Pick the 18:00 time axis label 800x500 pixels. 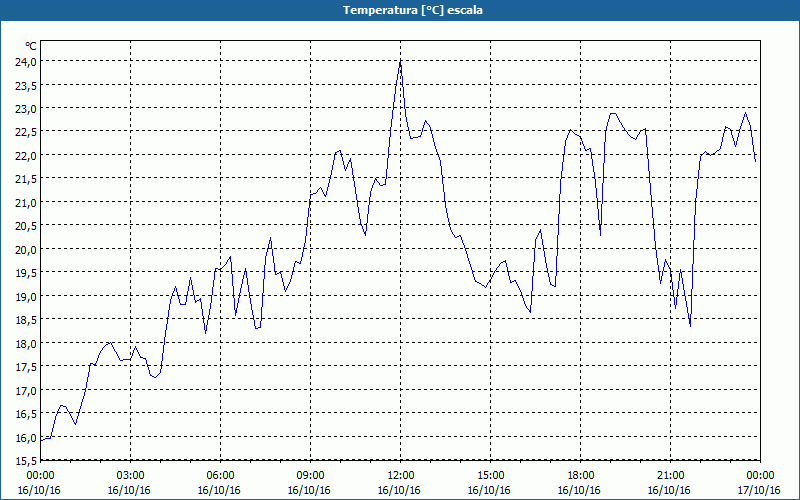tap(581, 476)
